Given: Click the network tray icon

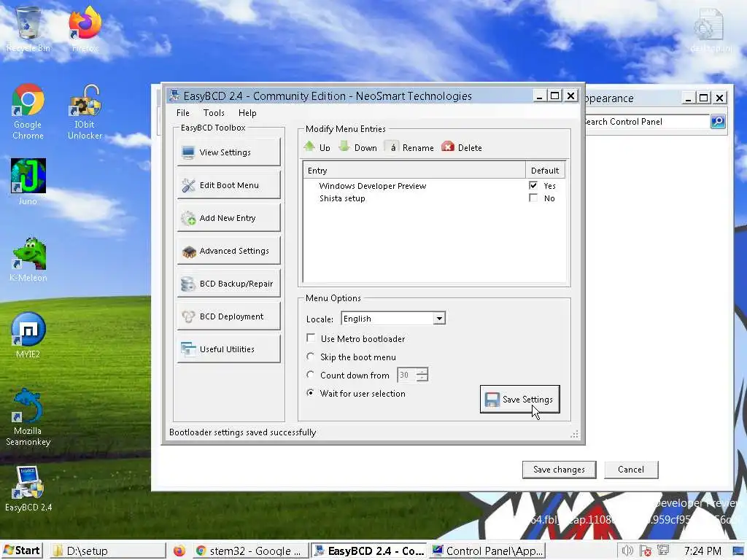Looking at the screenshot, I should click(663, 551).
